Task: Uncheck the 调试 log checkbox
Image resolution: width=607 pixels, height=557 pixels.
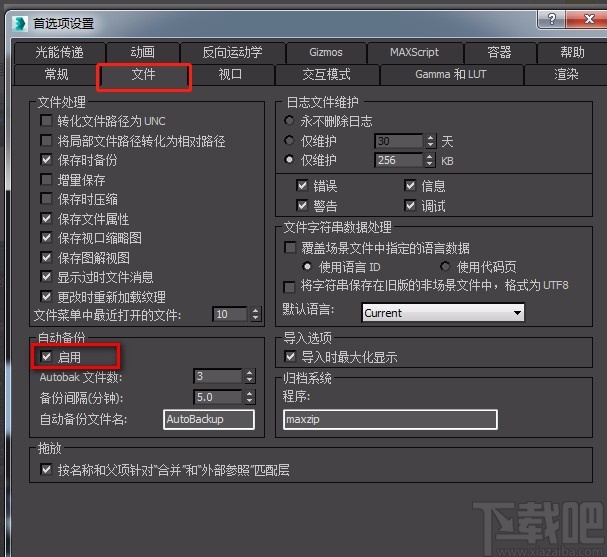Action: 410,205
